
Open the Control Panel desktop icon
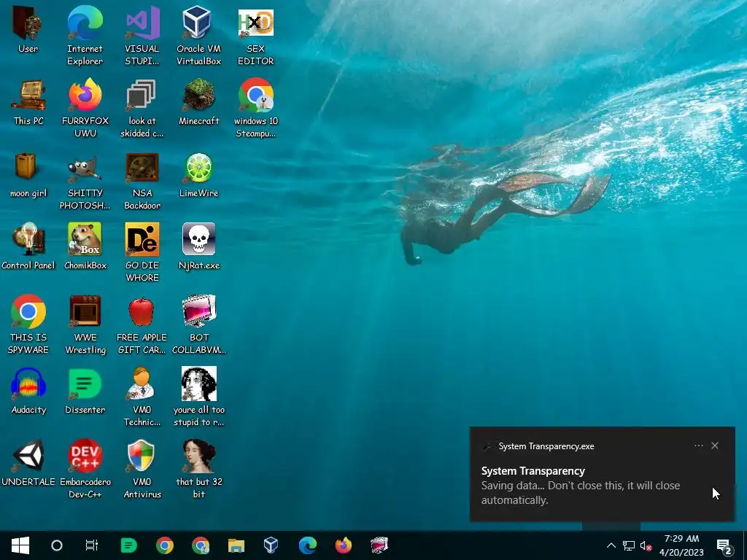28,246
